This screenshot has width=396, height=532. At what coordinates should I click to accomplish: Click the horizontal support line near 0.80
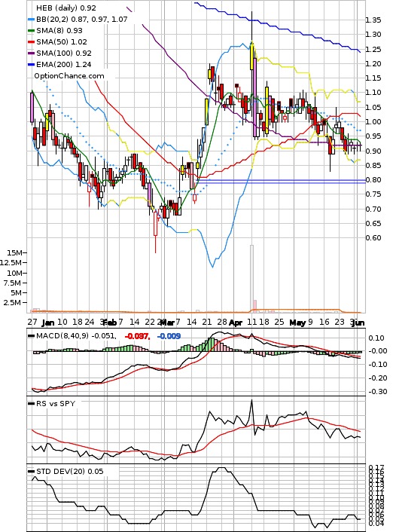pyautogui.click(x=282, y=182)
